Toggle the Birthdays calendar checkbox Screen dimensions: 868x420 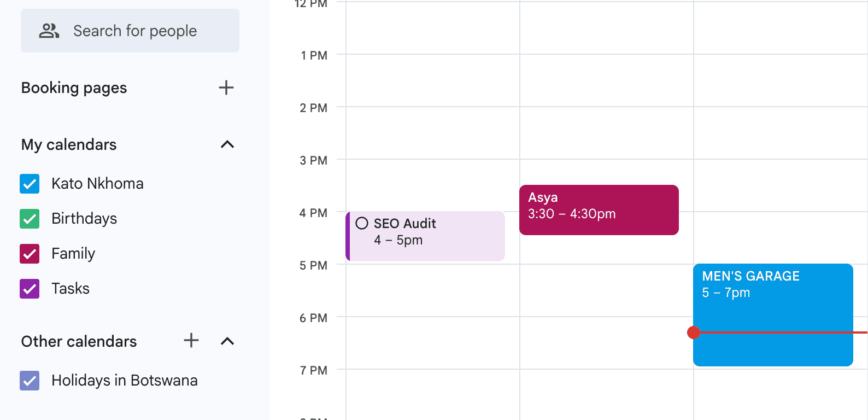pos(30,219)
